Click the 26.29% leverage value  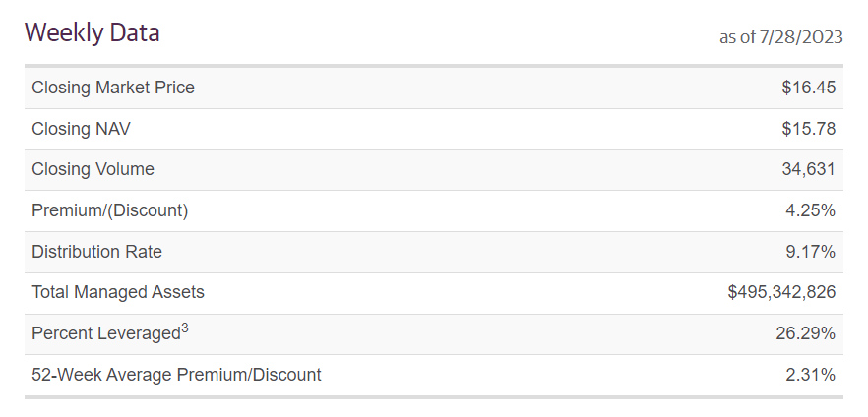pos(805,334)
